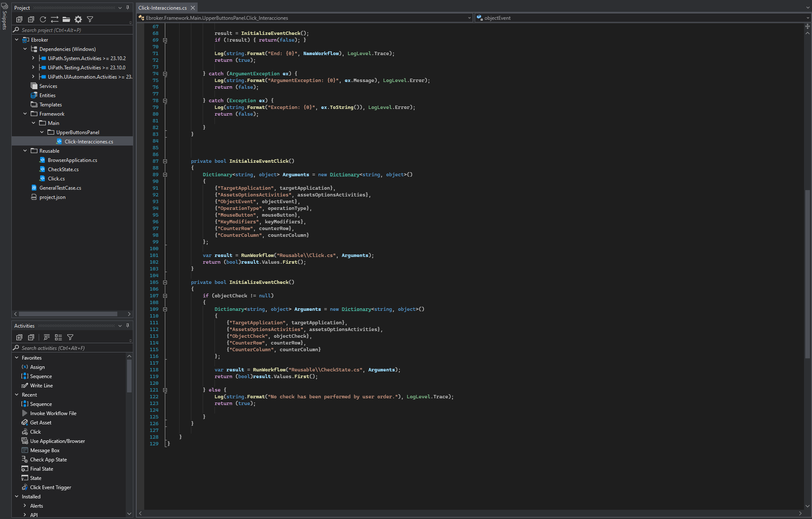Click the filter icon in Activities panel

70,337
